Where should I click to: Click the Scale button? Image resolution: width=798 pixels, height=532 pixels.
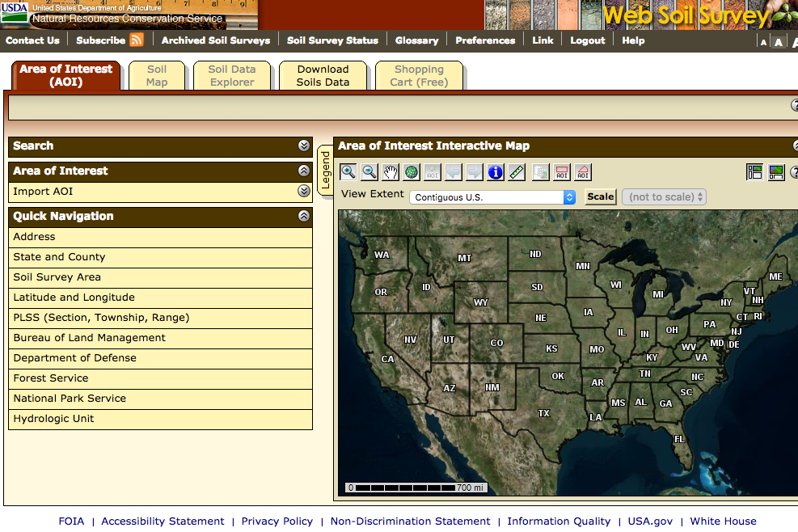(601, 196)
